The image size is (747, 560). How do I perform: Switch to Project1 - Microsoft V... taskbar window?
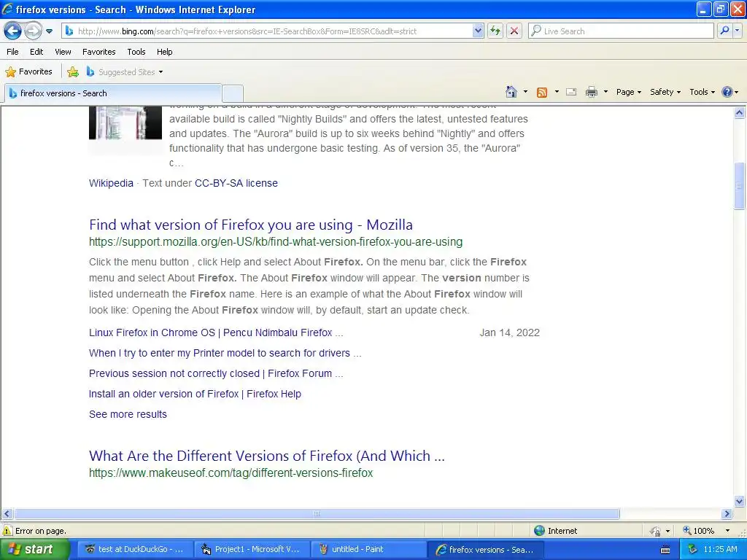[x=252, y=550]
